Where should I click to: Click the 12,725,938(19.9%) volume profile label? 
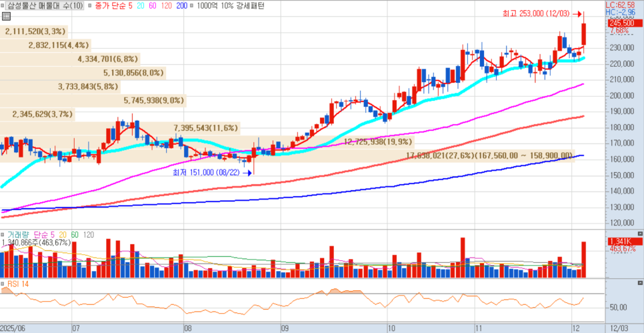(378, 142)
